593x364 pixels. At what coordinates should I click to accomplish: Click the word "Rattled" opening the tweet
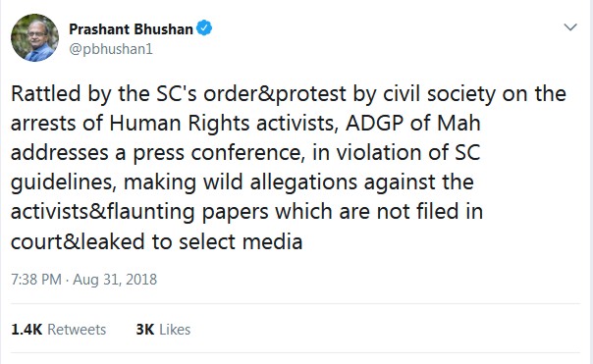coord(46,93)
